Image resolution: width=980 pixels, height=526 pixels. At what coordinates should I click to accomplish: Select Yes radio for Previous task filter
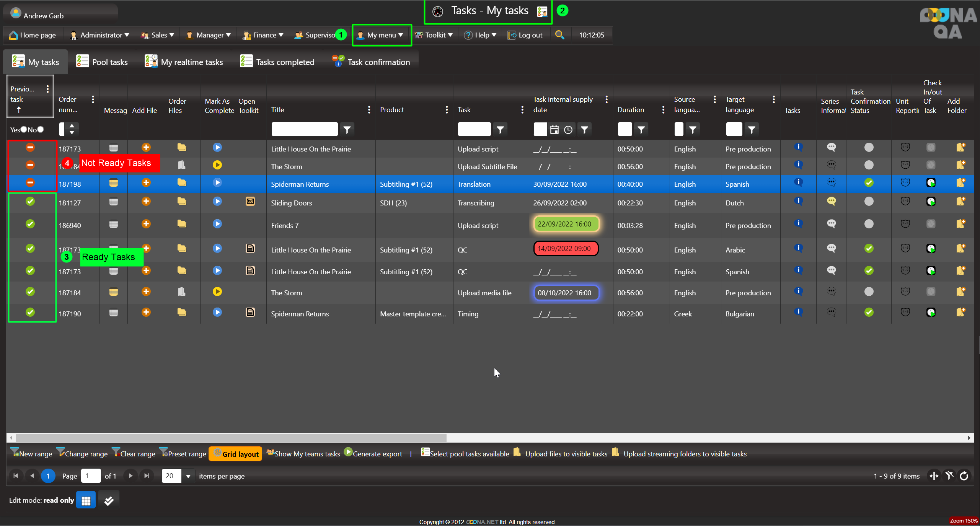24,130
